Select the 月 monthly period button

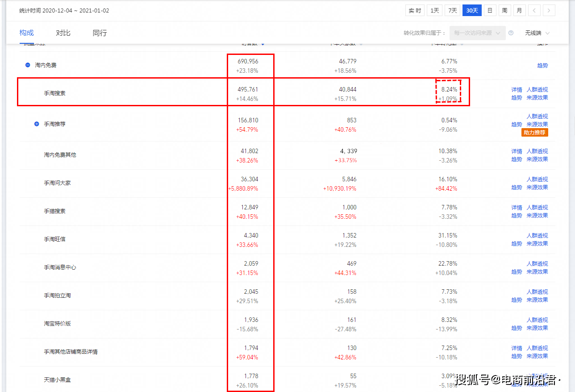[x=519, y=10]
